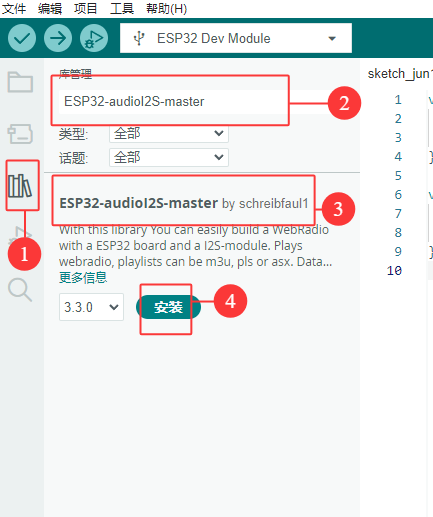Click the Upload arrow button
Viewport: 433px width, 517px height.
pos(58,38)
